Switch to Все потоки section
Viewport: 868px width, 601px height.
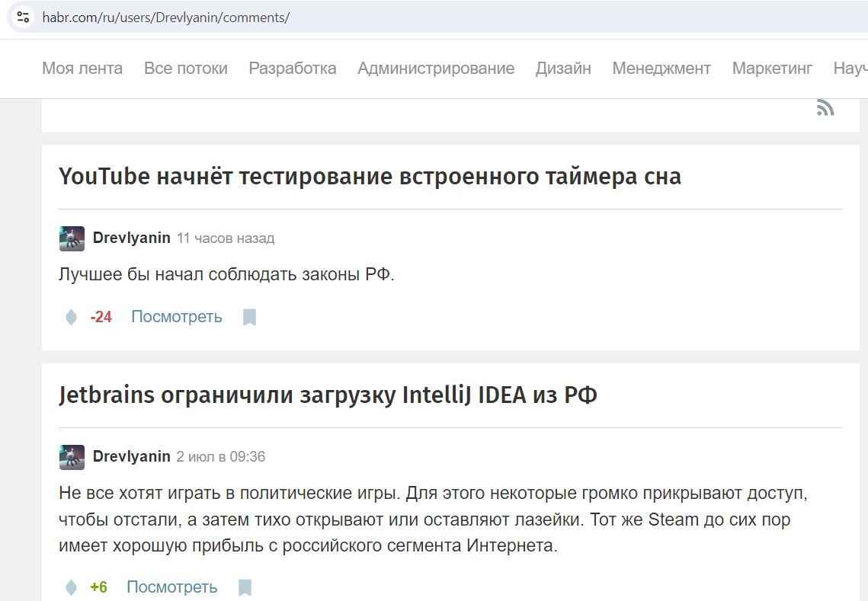186,68
